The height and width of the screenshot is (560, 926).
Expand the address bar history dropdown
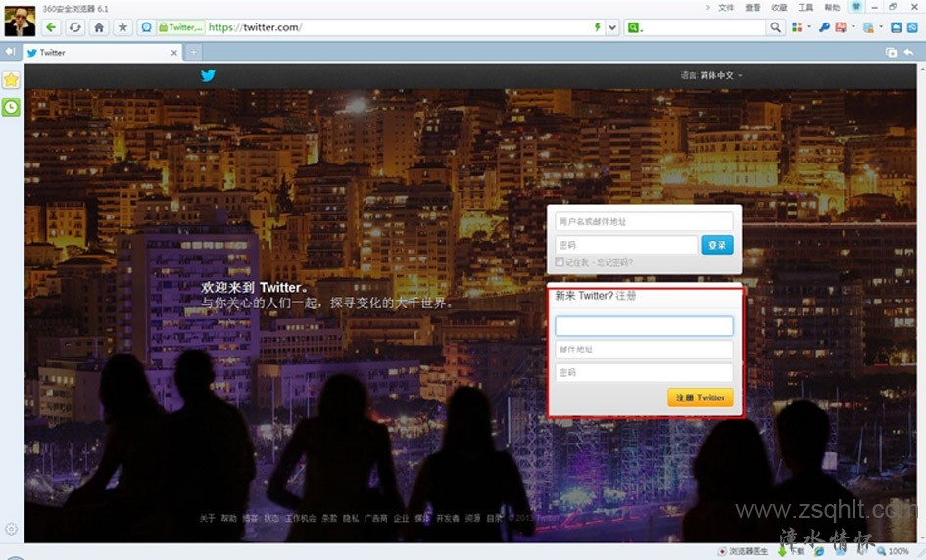tap(612, 27)
